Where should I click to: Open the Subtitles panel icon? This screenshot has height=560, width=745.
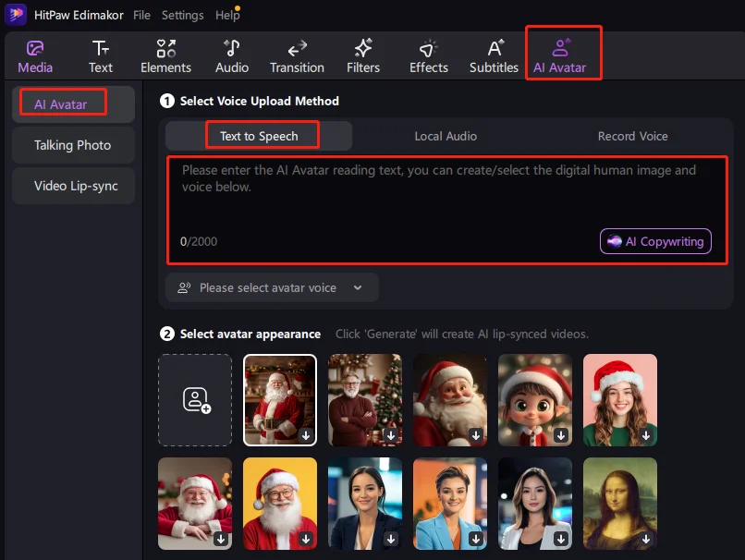tap(495, 49)
